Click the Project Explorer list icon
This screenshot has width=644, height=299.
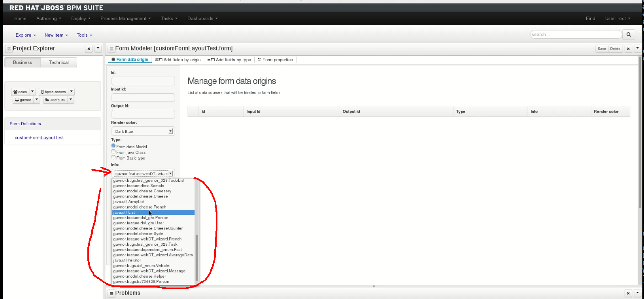9,49
